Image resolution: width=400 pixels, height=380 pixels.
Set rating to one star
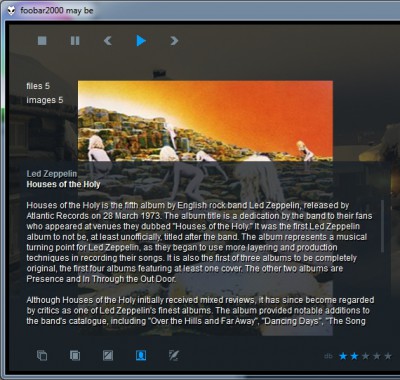tap(343, 356)
